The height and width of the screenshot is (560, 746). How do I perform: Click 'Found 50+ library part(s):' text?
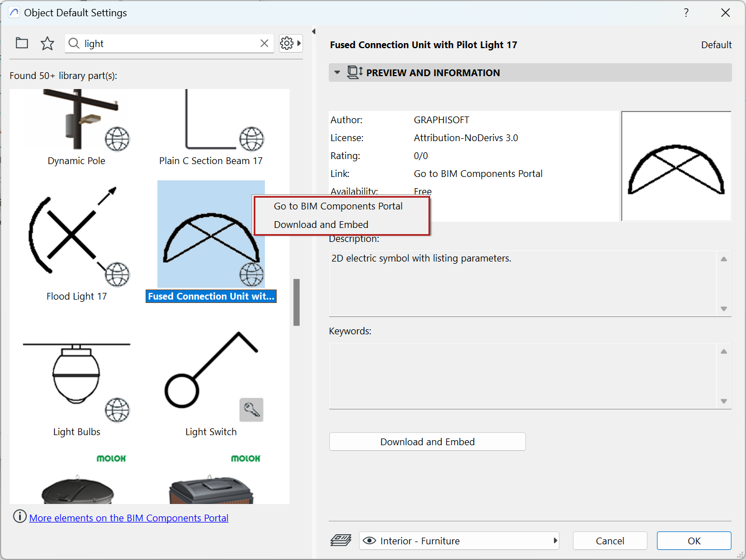(63, 76)
